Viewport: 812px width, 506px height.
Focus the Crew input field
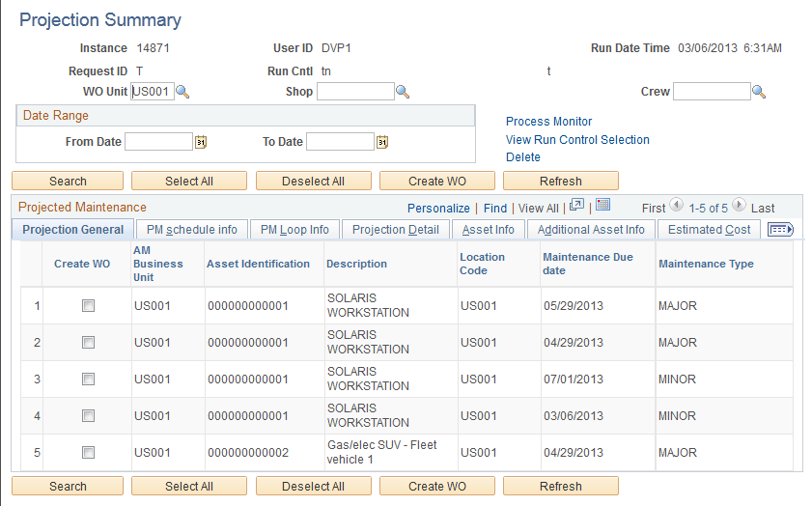tap(712, 92)
